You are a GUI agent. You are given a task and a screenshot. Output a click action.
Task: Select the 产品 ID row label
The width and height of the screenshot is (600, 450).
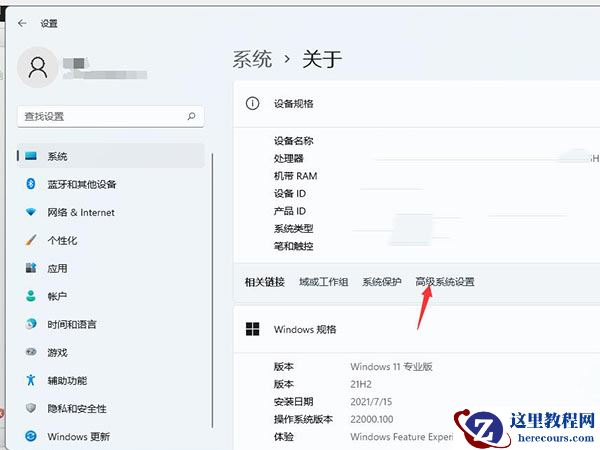point(290,211)
